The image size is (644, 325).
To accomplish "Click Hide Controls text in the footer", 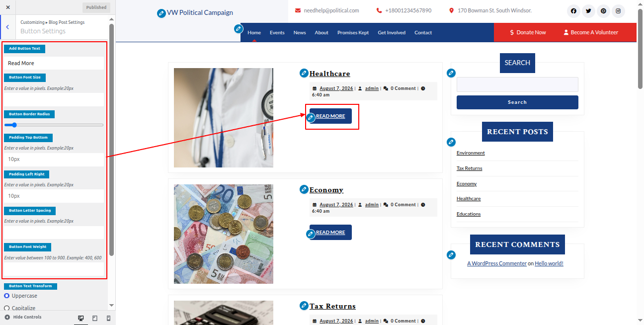I will pos(27,317).
